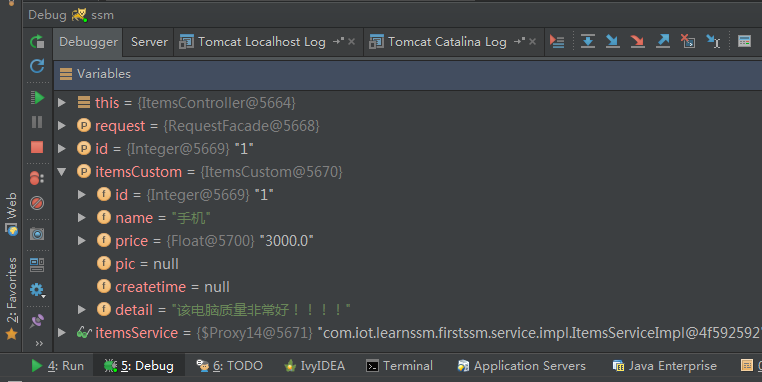The height and width of the screenshot is (382, 762).
Task: Click the Update application refresh icon
Action: coord(37,66)
